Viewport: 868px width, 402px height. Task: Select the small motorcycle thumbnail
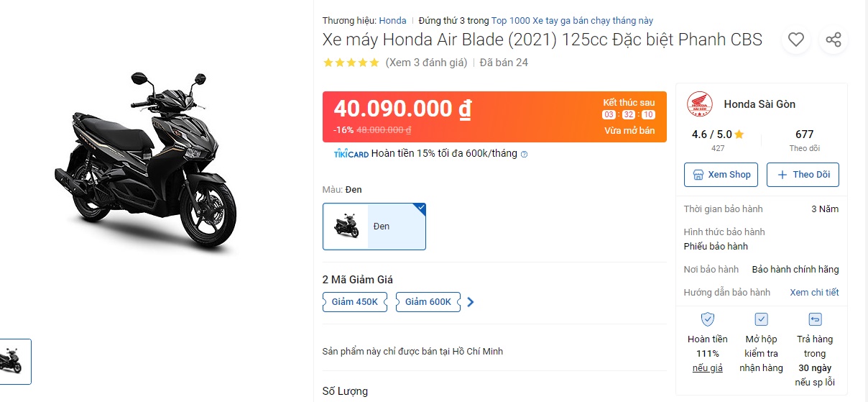(14, 361)
